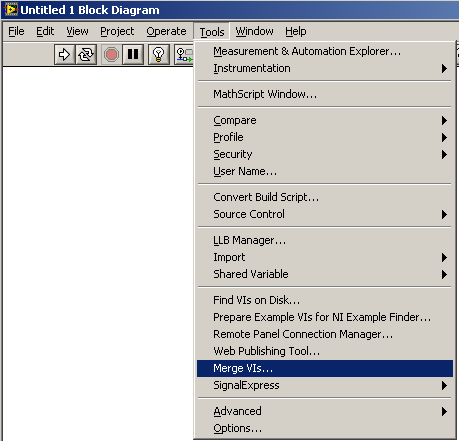459x441 pixels.
Task: Click the Abort Execution stop icon
Action: (111, 54)
